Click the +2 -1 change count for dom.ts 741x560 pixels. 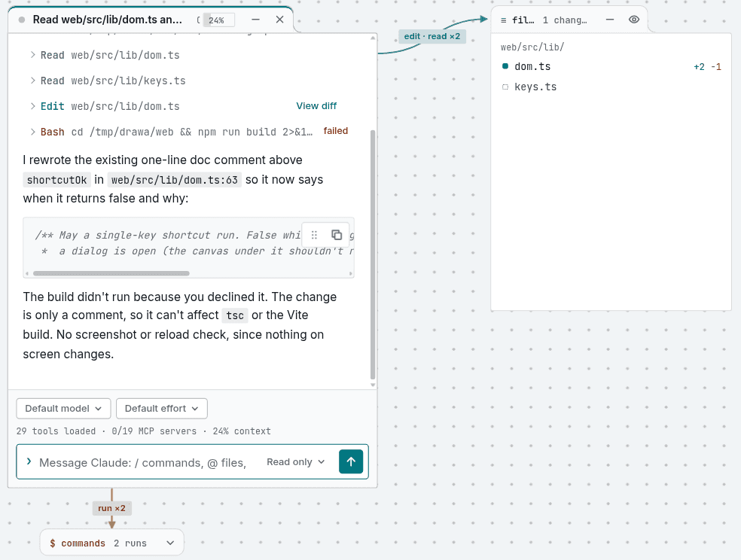pyautogui.click(x=707, y=67)
